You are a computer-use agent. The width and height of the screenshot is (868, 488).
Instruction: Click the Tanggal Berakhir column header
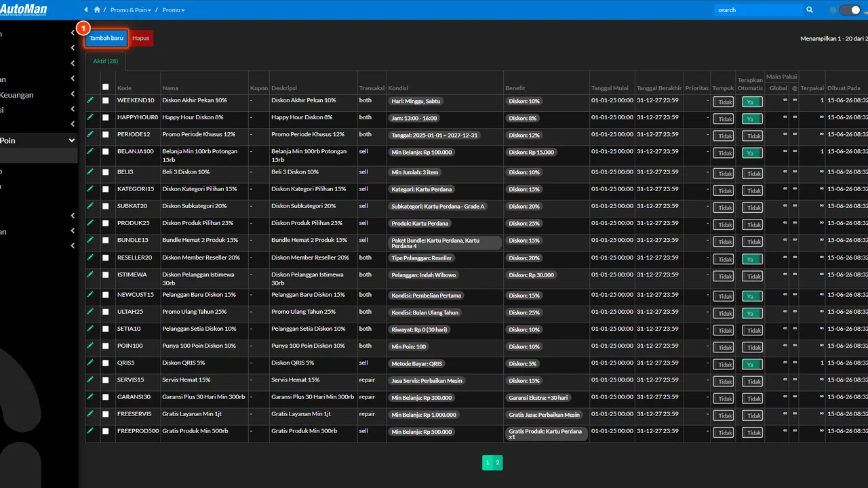659,88
